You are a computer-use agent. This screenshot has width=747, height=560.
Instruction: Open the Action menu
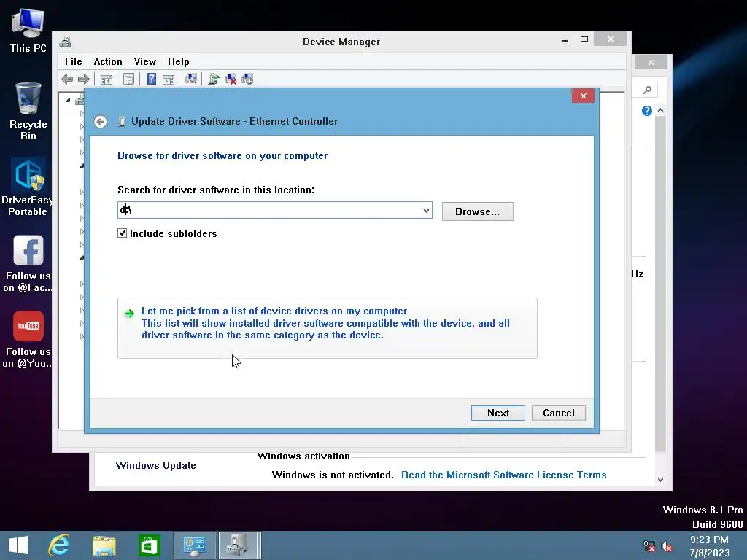click(x=108, y=61)
